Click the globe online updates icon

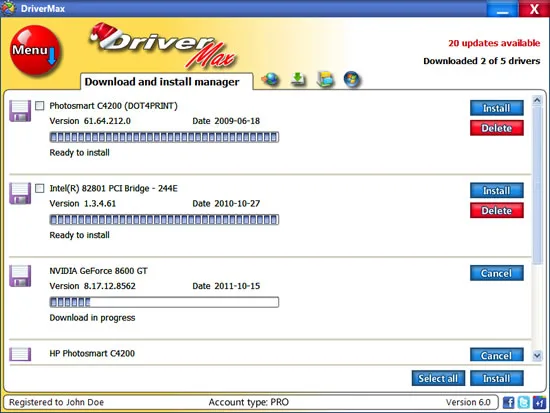point(270,79)
